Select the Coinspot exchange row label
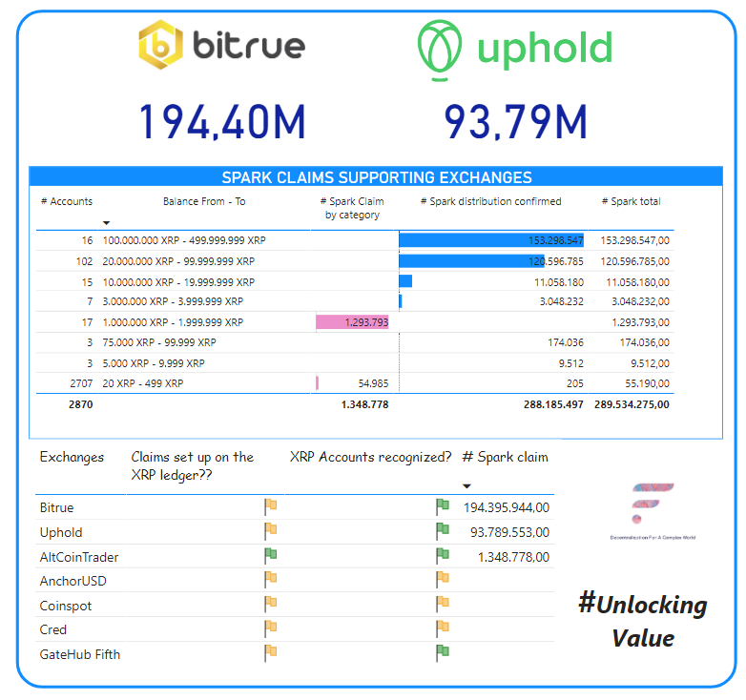 point(65,606)
